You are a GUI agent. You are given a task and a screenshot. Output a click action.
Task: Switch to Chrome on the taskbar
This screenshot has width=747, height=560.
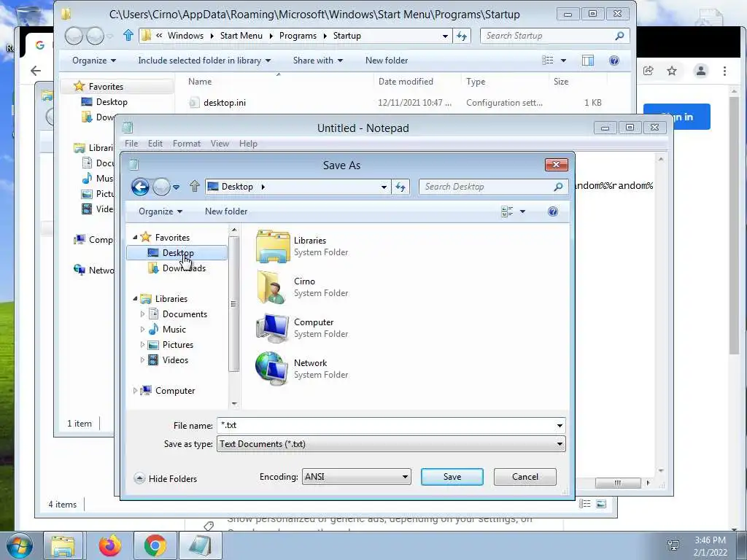tap(155, 545)
